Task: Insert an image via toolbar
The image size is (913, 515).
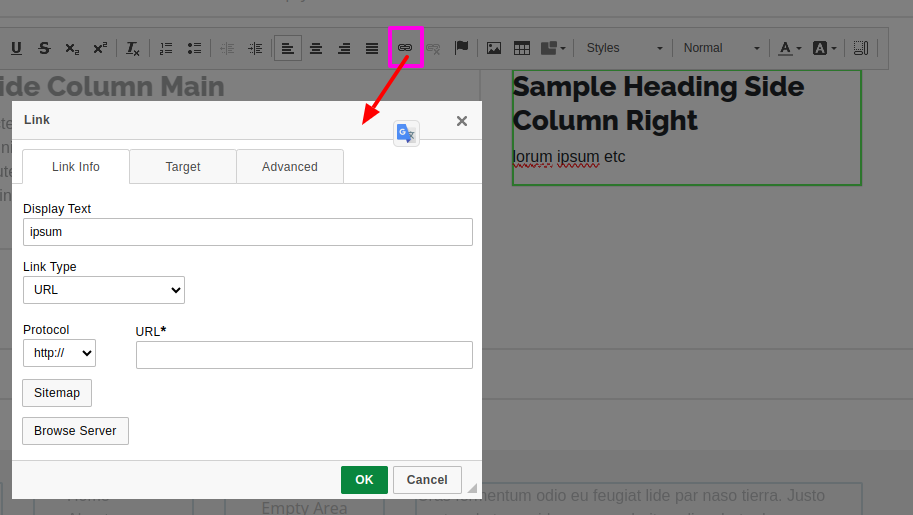Action: (494, 48)
